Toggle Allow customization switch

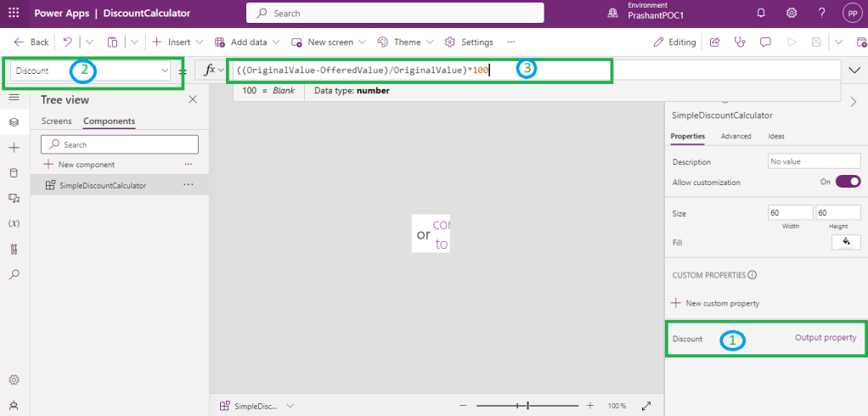pos(848,182)
